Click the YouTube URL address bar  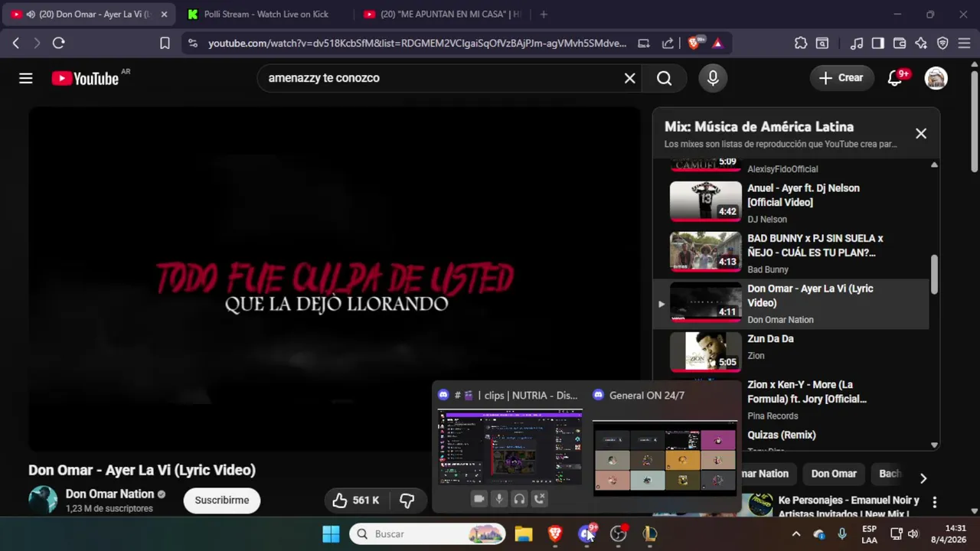pyautogui.click(x=417, y=44)
